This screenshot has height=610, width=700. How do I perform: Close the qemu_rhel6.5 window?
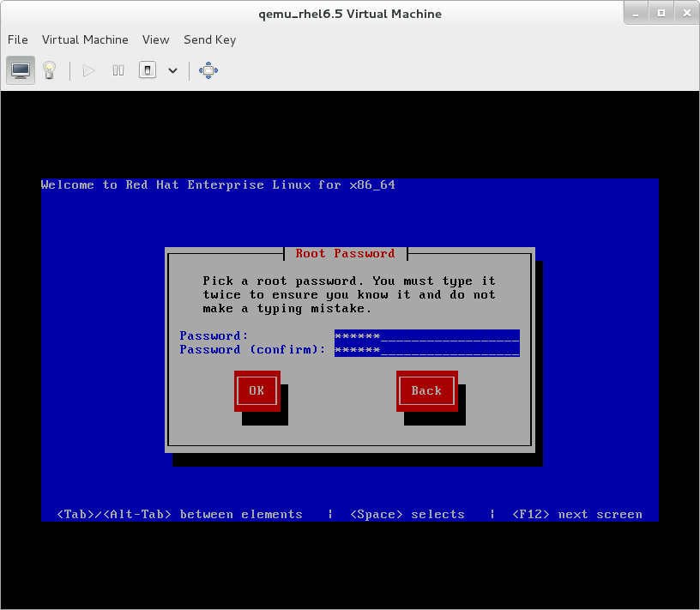point(687,14)
